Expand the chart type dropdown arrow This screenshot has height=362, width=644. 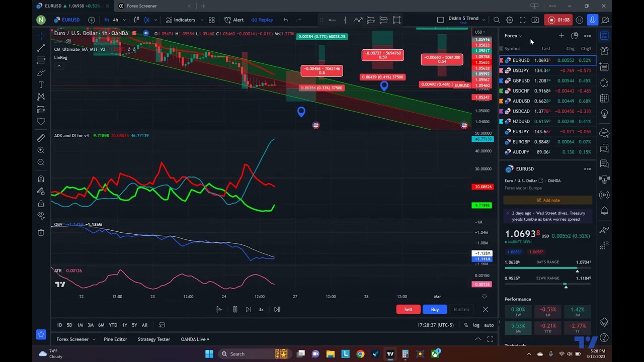point(155,20)
